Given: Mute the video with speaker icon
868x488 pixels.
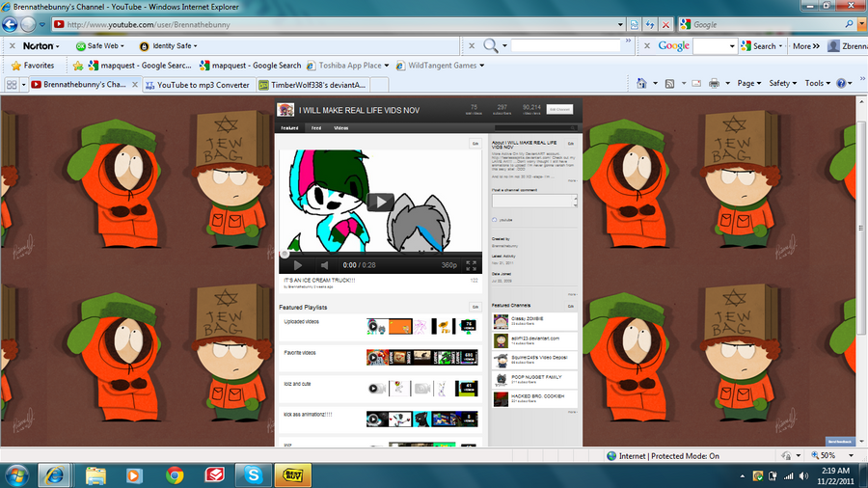Looking at the screenshot, I should tap(324, 265).
